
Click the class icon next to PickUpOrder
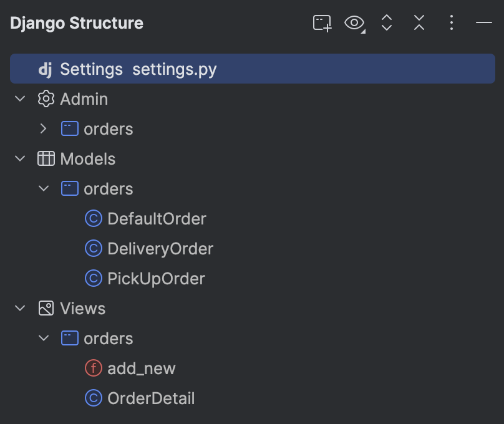(92, 278)
